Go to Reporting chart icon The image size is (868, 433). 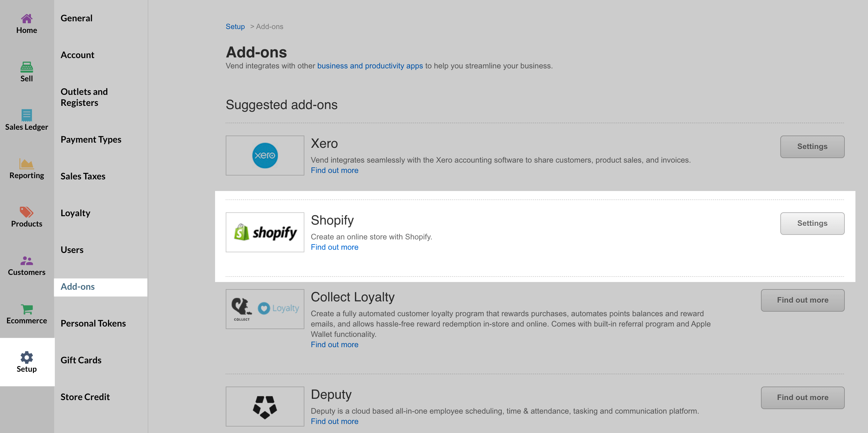27,164
